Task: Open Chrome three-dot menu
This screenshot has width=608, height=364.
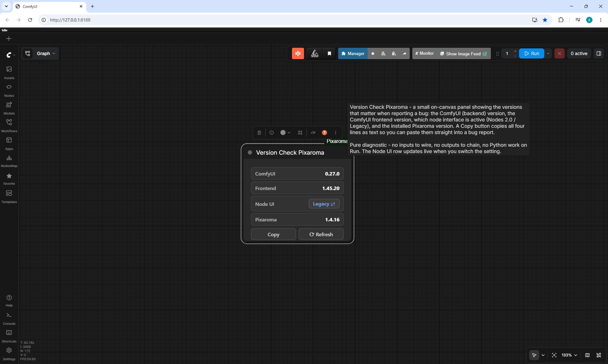Action: [x=601, y=20]
